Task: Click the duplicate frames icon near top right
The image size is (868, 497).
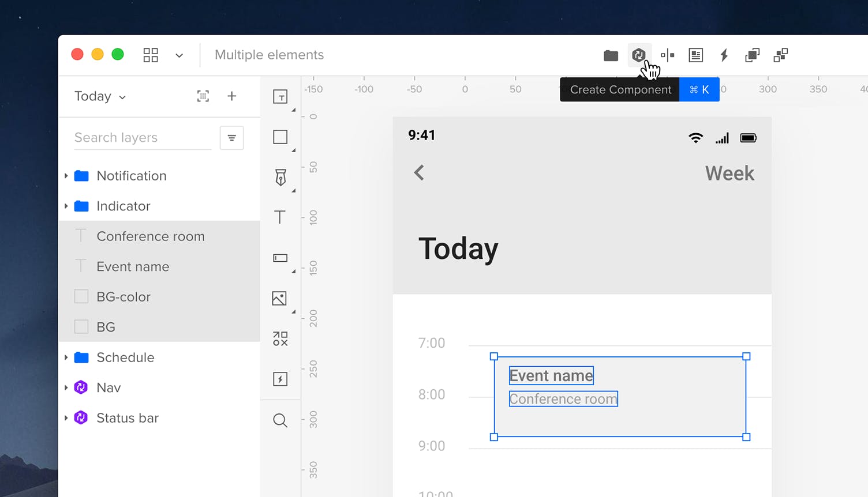Action: (x=752, y=55)
